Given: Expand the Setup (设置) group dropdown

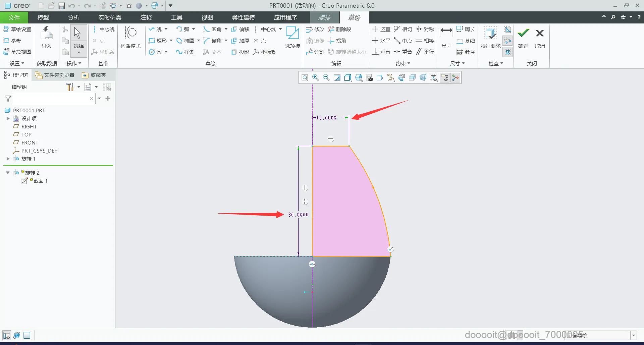Looking at the screenshot, I should click(x=17, y=63).
